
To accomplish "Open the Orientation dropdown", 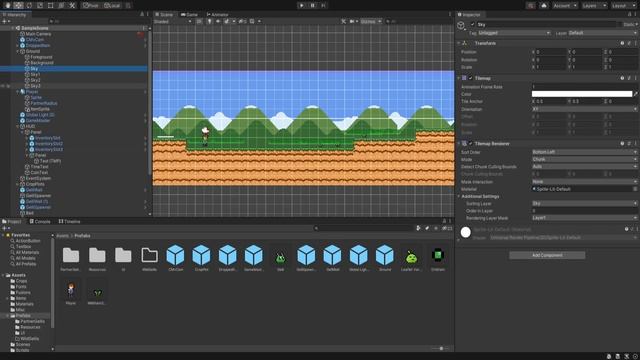I will tap(584, 109).
